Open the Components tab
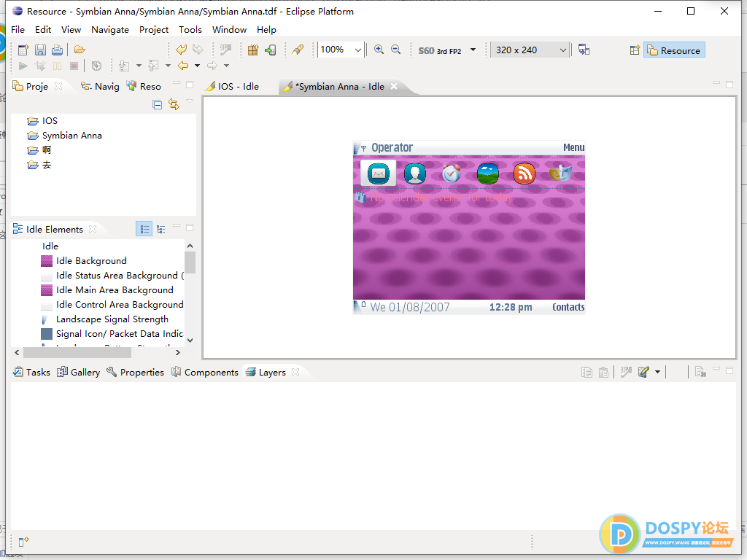747x560 pixels. click(x=205, y=373)
